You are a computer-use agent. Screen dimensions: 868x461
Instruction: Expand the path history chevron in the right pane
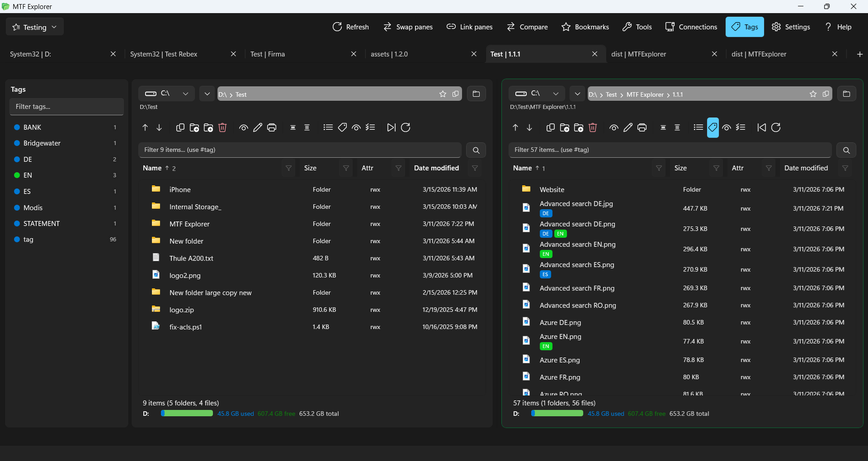click(577, 94)
